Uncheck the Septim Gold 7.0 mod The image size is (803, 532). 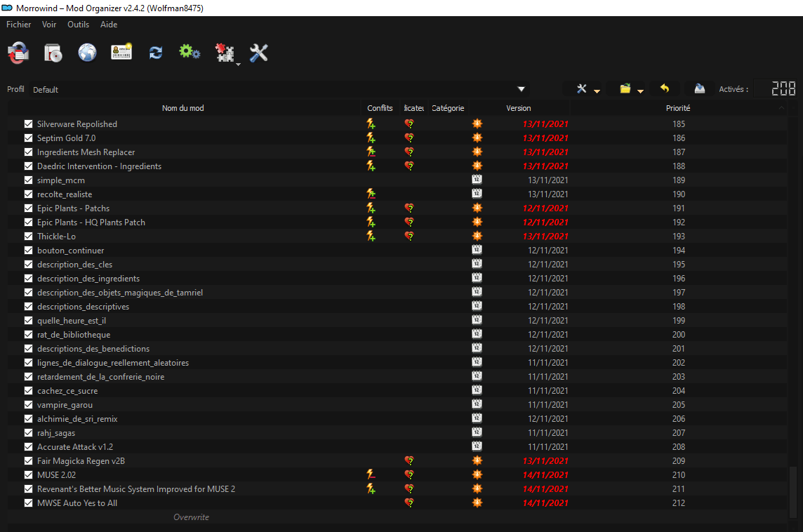29,138
